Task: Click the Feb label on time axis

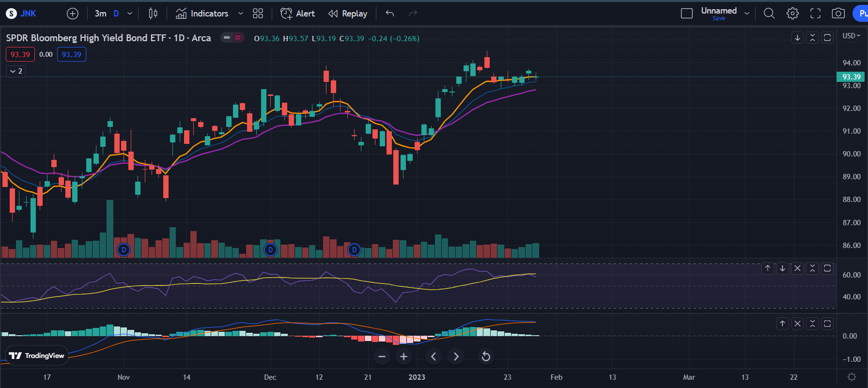Action: point(557,377)
